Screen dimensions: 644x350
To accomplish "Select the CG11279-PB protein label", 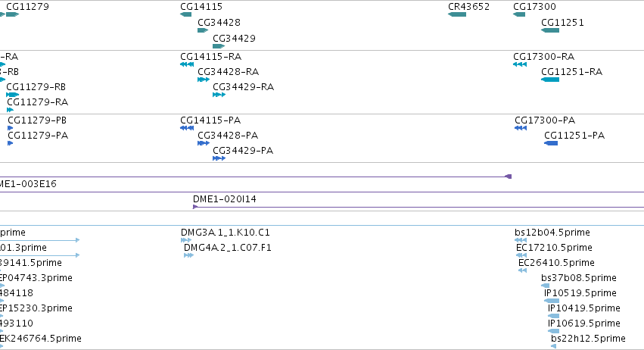I will point(37,120).
